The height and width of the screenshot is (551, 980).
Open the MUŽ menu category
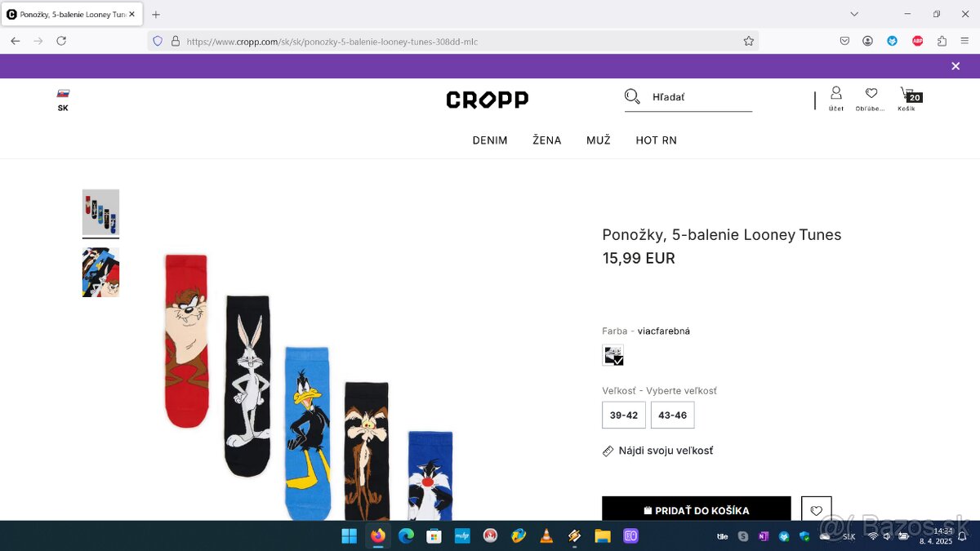[x=599, y=140]
